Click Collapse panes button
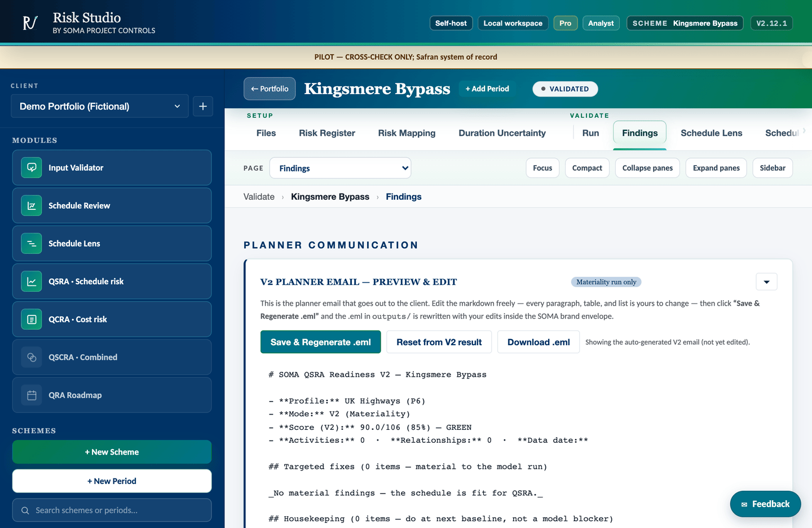 [x=647, y=168]
